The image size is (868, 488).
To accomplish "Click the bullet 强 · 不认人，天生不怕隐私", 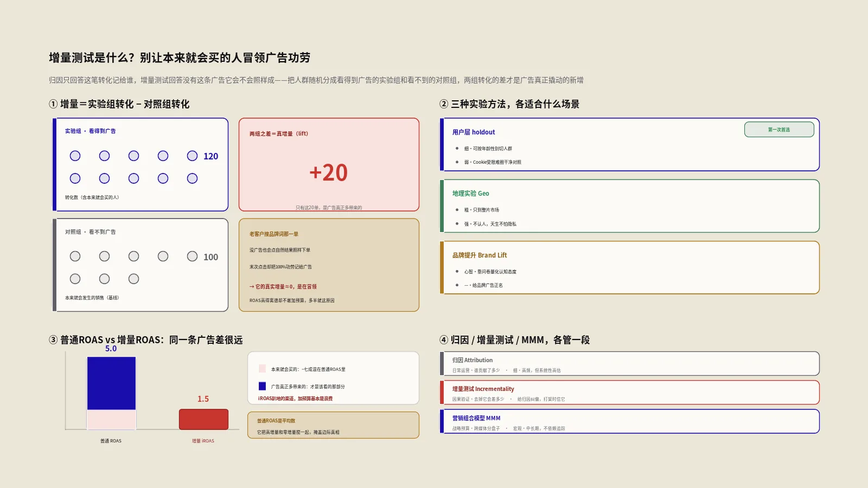I will [490, 224].
